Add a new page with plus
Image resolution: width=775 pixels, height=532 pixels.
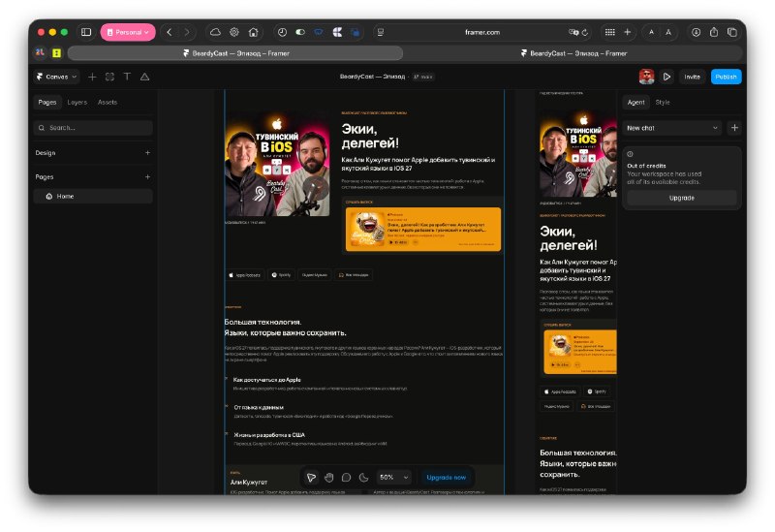click(147, 176)
